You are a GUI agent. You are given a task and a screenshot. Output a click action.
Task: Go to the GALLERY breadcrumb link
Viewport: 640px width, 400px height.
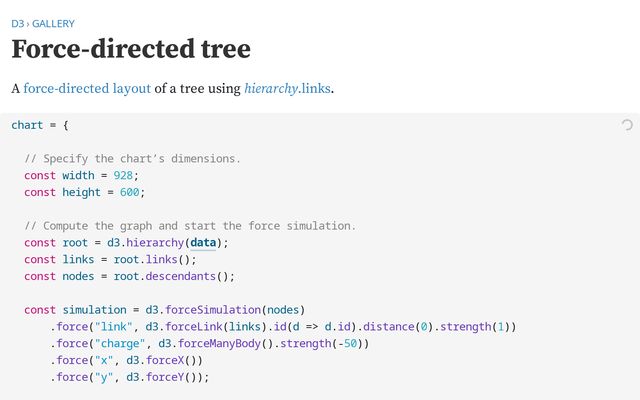click(x=53, y=23)
